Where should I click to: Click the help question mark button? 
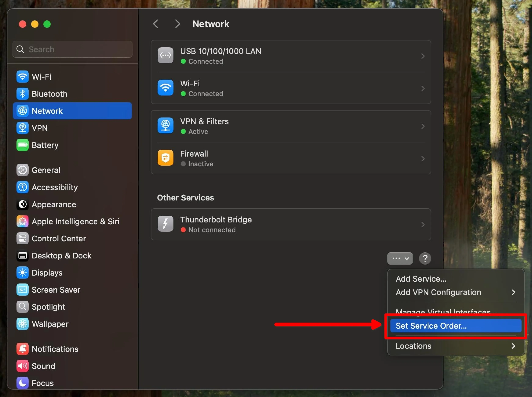coord(425,259)
